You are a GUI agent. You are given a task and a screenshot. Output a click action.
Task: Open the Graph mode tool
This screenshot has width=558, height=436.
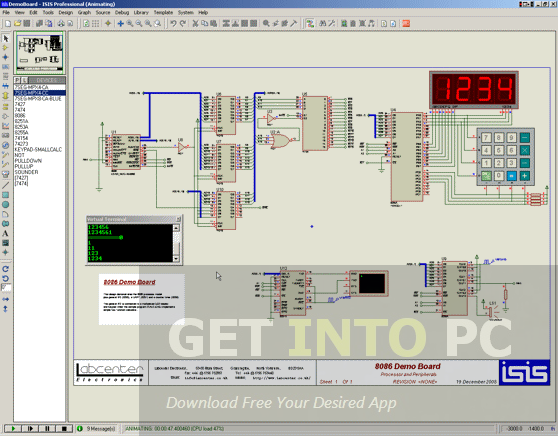[x=6, y=126]
